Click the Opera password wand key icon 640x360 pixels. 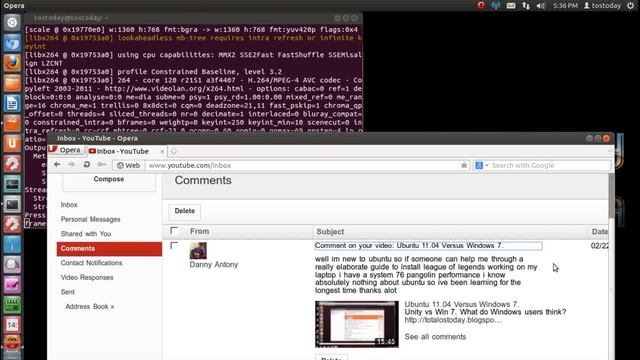click(102, 164)
